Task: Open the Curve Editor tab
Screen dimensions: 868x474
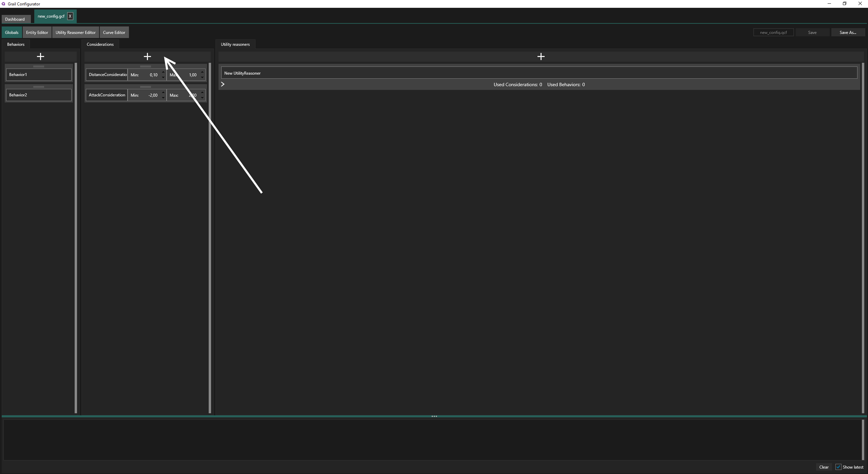Action: click(114, 32)
